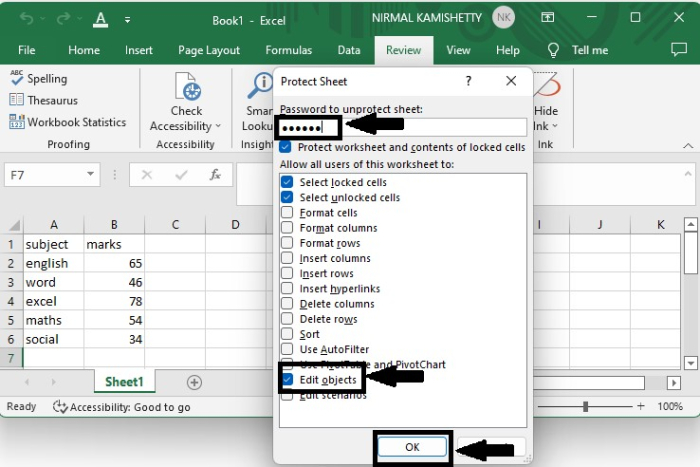Open the Help tab
Screen dimensions: 700x467
(508, 50)
